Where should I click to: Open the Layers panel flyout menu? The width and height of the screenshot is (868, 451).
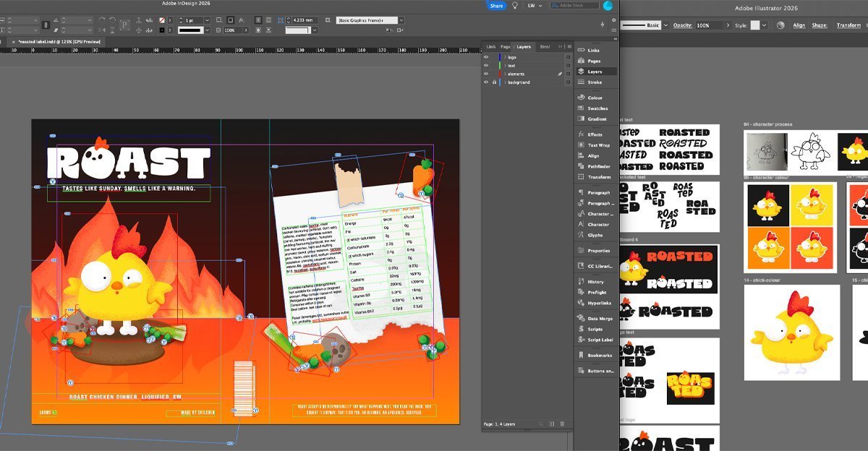point(568,46)
